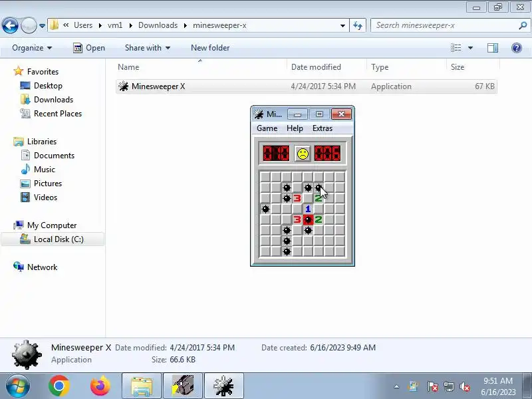This screenshot has width=532, height=399.
Task: Expand the arrow after the Downloads breadcrumb
Action: (x=186, y=25)
